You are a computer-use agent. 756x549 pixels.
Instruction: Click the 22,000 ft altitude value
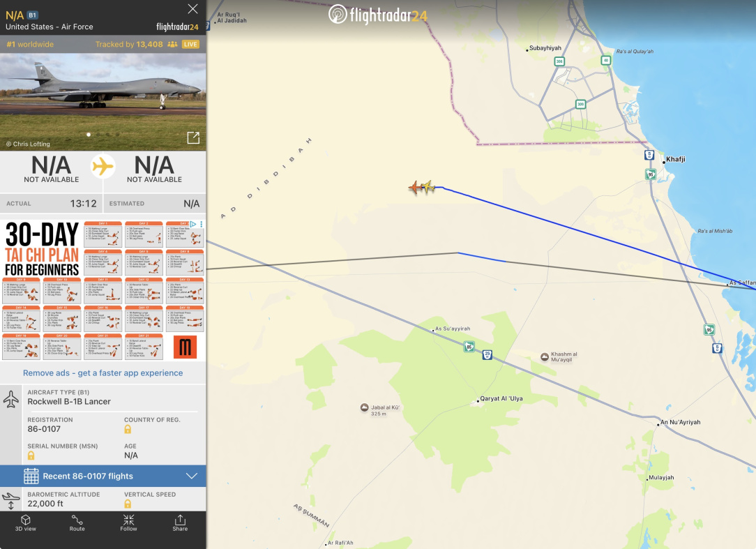click(45, 503)
